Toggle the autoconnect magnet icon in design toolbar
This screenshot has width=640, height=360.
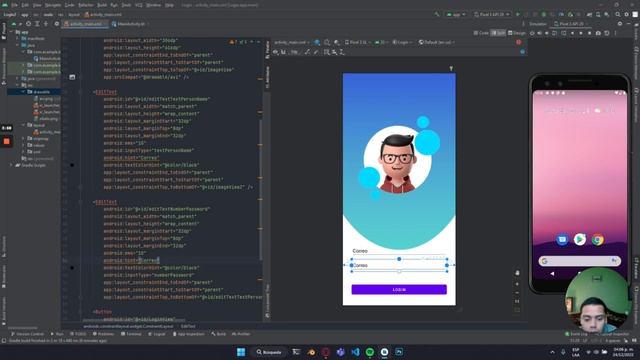(283, 52)
